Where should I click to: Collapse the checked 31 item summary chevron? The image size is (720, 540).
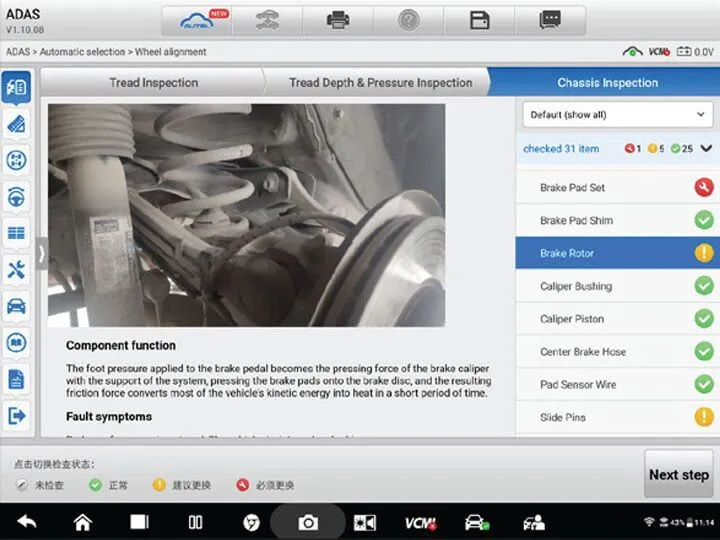(706, 149)
